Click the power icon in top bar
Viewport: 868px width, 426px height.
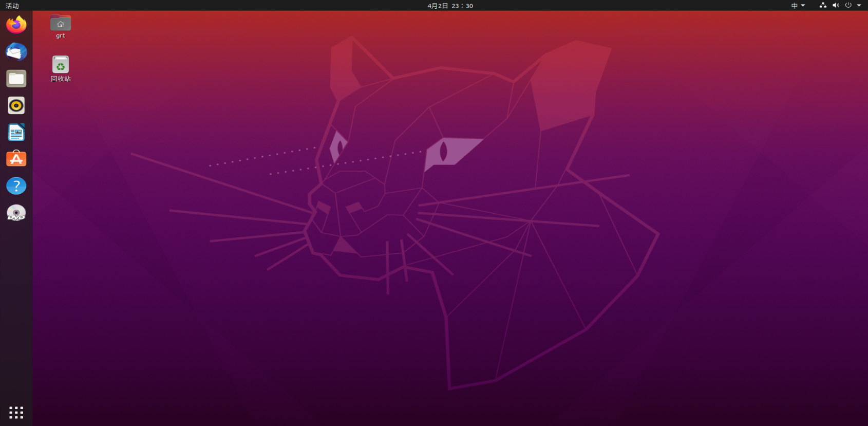point(848,5)
